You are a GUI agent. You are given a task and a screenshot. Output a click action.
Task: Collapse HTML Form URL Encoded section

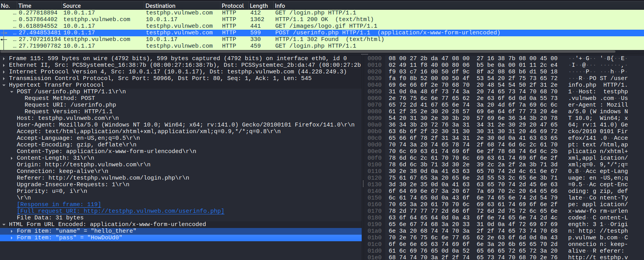[x=4, y=224]
